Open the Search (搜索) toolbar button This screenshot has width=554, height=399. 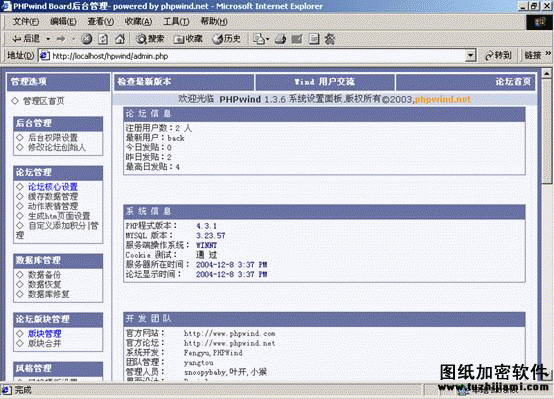click(x=150, y=39)
